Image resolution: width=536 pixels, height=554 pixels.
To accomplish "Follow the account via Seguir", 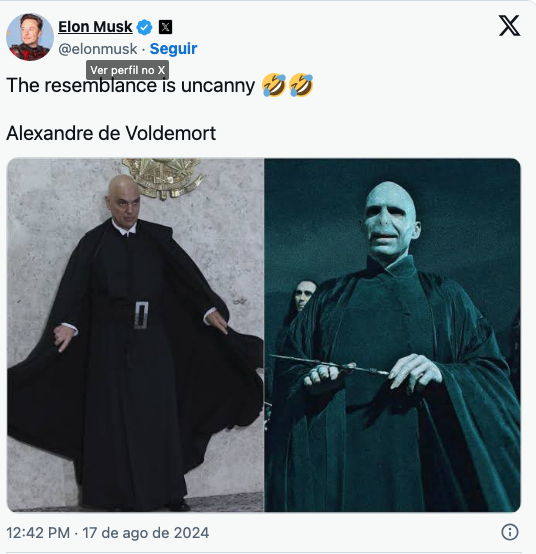I will [173, 49].
